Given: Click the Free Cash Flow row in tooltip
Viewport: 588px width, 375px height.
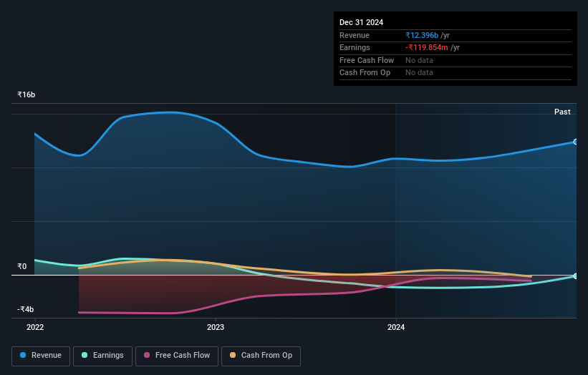Looking at the screenshot, I should click(456, 60).
